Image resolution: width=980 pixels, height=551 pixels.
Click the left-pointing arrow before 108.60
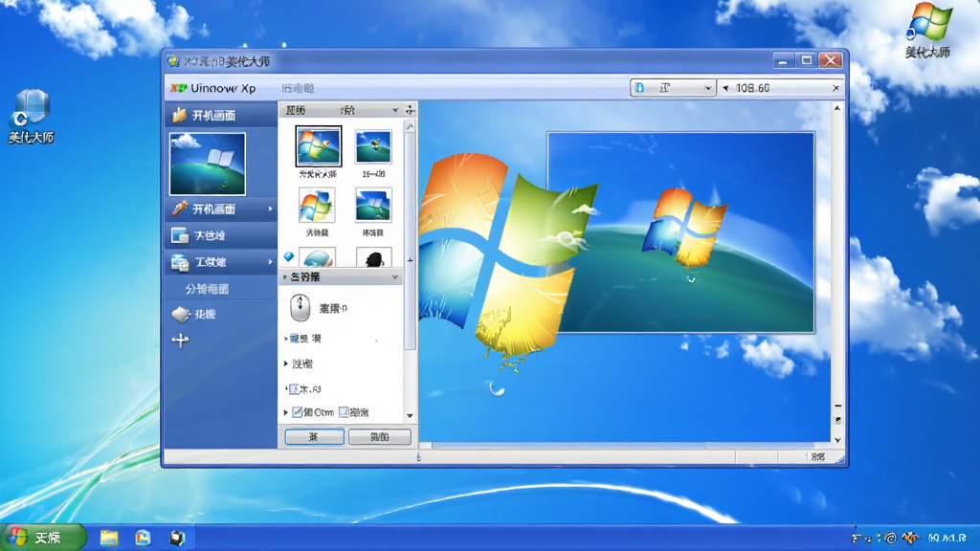pos(725,88)
